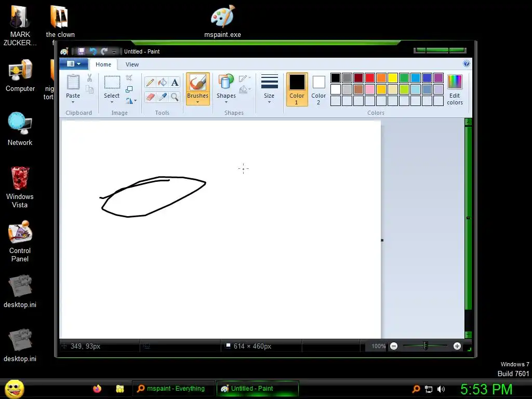Open mspaint.exe desktop icon

coord(222,21)
